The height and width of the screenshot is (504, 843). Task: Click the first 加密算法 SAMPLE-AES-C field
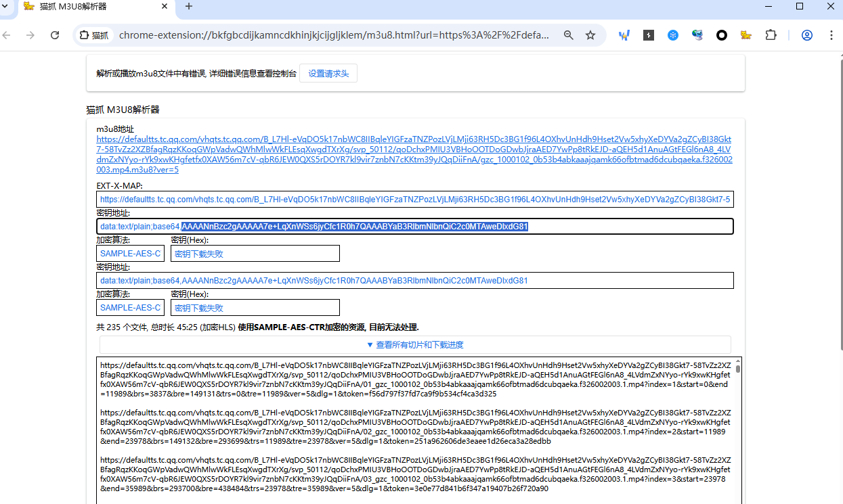(131, 254)
